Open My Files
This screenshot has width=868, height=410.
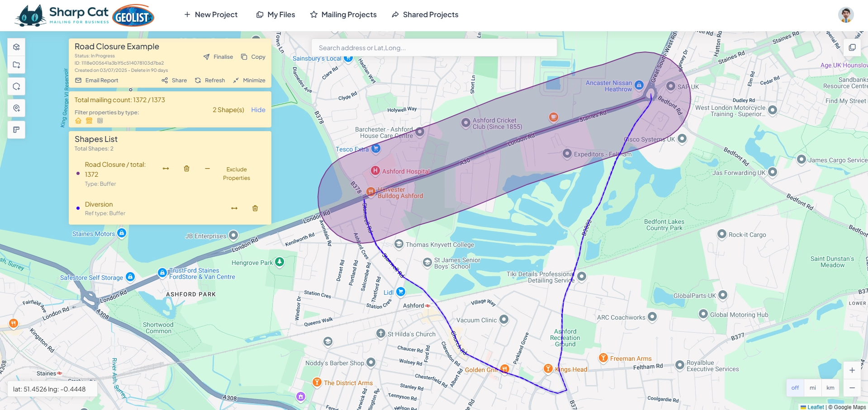pyautogui.click(x=275, y=14)
